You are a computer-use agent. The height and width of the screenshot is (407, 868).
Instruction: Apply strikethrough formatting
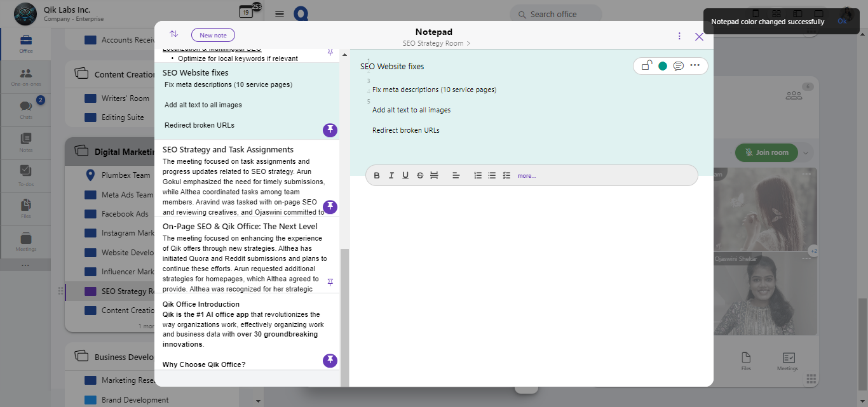420,175
